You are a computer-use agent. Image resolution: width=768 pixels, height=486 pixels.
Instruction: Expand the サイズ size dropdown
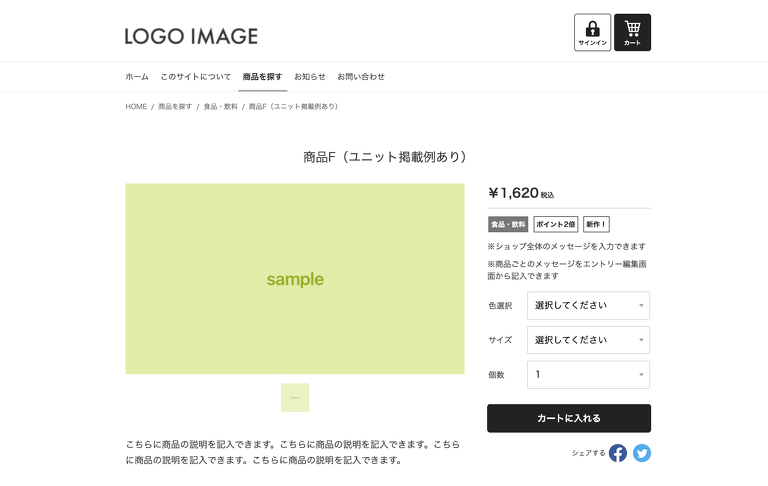(588, 340)
